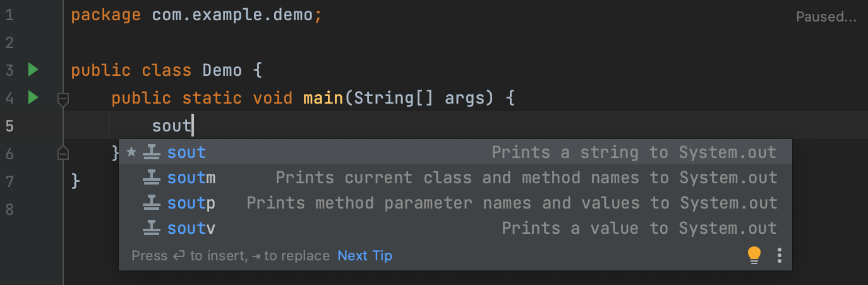The width and height of the screenshot is (868, 285).
Task: Click line number 8 in the gutter
Action: click(x=9, y=209)
